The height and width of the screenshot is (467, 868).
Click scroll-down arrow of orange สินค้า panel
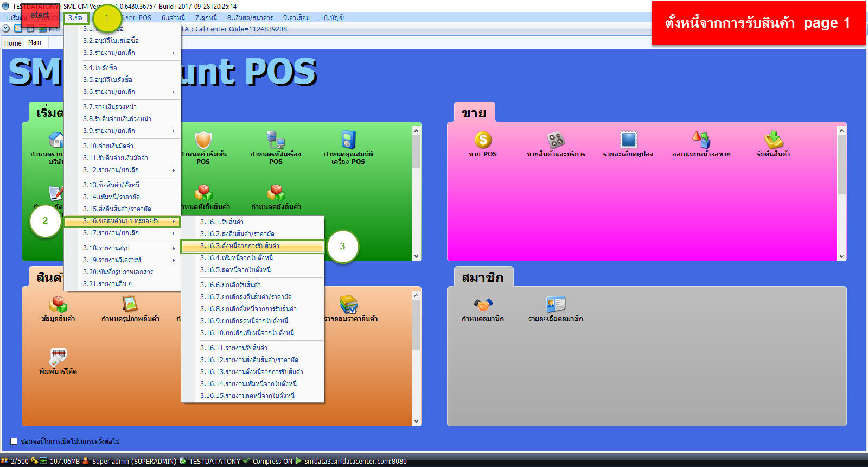point(416,421)
